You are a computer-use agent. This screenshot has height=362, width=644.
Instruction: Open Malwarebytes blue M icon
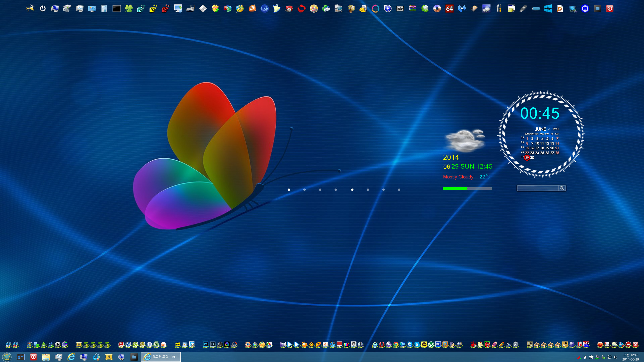pos(462,9)
